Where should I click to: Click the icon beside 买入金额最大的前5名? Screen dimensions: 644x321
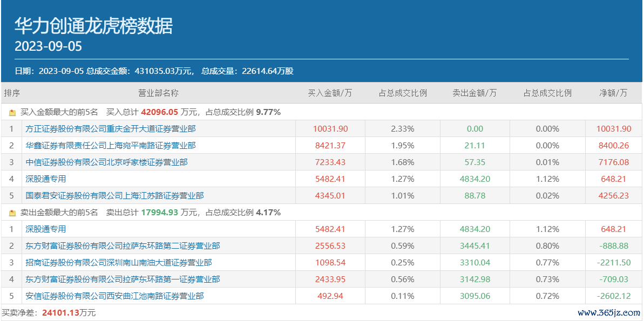pos(12,112)
